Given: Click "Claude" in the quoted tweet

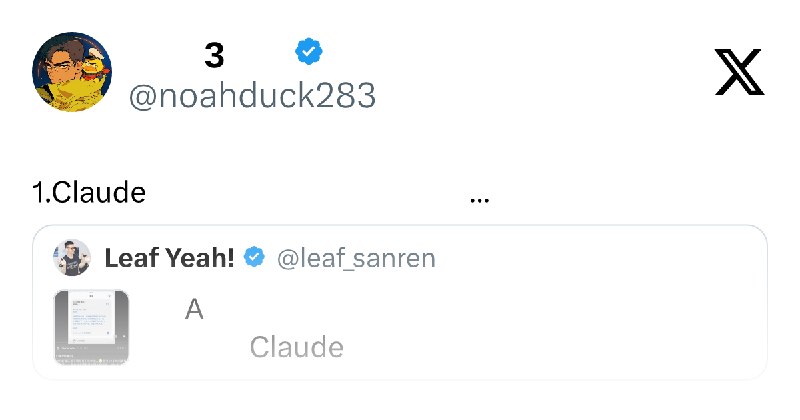Looking at the screenshot, I should 296,348.
